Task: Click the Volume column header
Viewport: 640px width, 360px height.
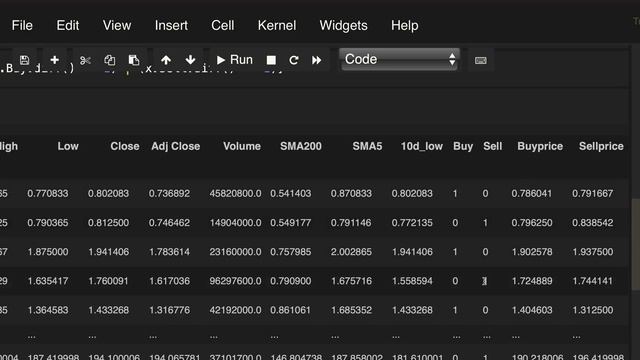Action: click(x=242, y=146)
